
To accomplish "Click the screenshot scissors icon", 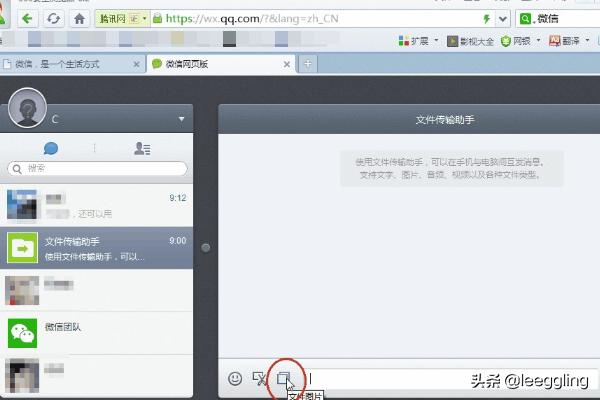I will pyautogui.click(x=260, y=379).
